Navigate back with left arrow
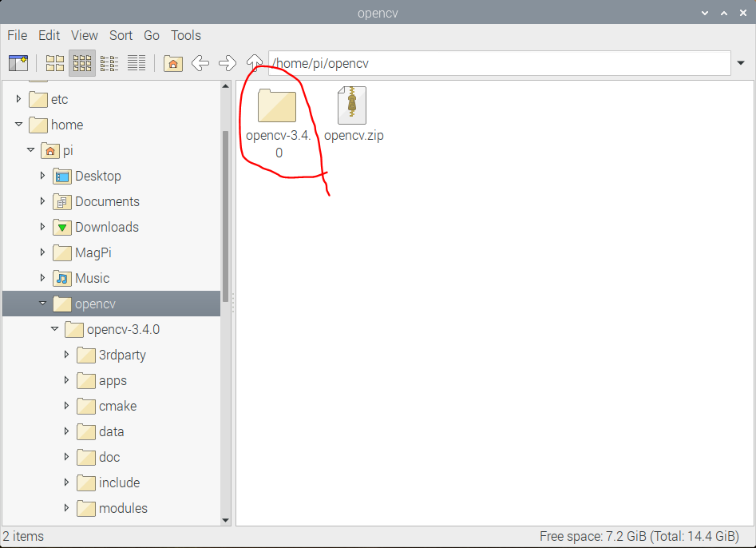The width and height of the screenshot is (756, 548). 200,63
